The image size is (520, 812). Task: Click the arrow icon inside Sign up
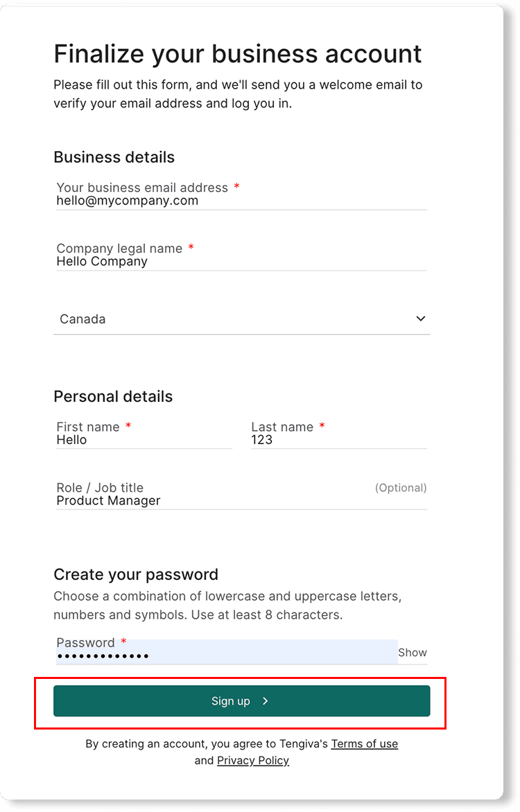(x=265, y=701)
